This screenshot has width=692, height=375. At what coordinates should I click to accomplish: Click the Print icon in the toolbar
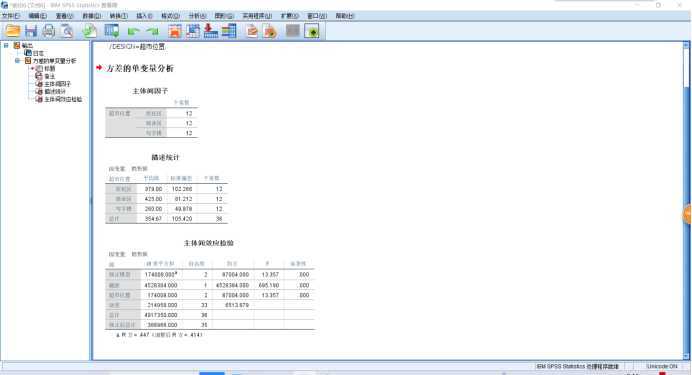49,31
